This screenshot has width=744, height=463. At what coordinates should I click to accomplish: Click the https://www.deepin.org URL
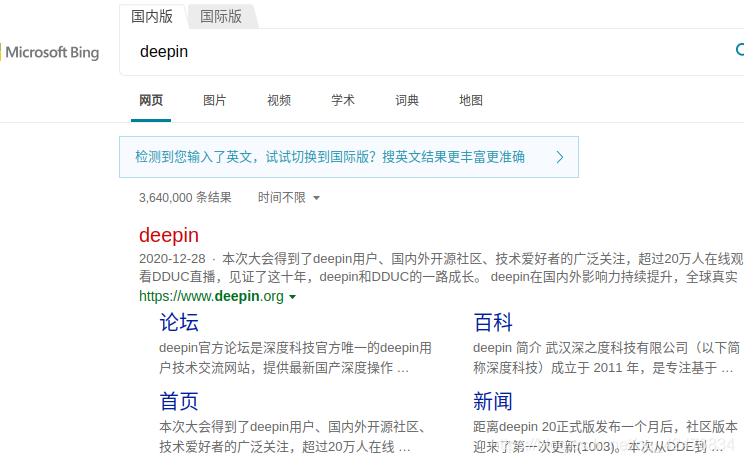pyautogui.click(x=211, y=296)
